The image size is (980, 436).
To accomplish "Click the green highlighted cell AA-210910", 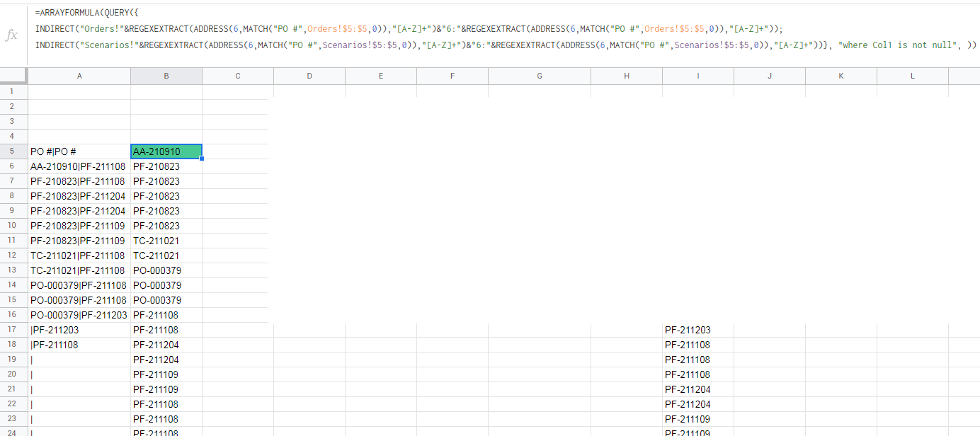I will coord(166,151).
